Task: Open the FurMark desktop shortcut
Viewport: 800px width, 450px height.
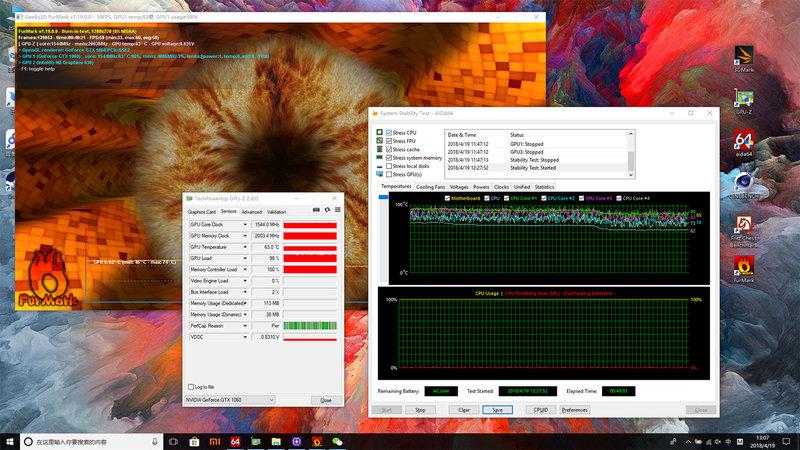Action: (x=744, y=269)
